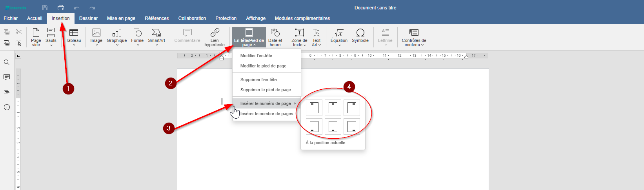Undo the last action
644x190 pixels.
pos(76,8)
